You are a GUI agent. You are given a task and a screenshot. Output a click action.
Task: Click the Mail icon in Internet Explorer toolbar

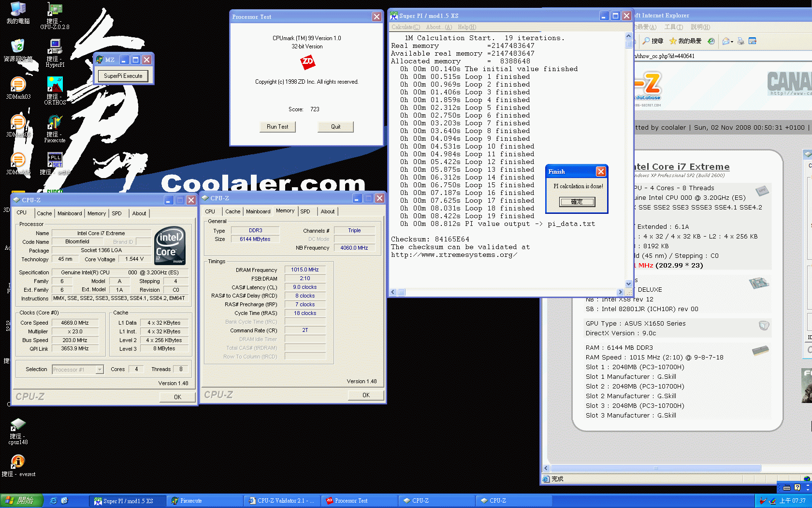pyautogui.click(x=725, y=41)
